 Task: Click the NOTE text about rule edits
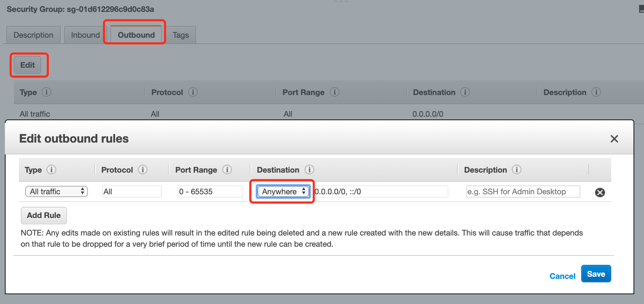302,238
